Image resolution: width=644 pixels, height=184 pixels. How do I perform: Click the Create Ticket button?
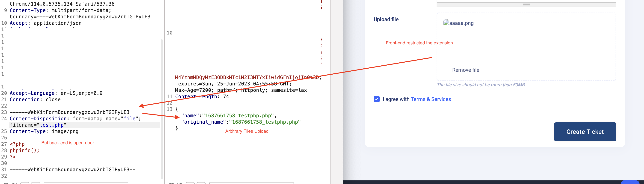tap(585, 132)
